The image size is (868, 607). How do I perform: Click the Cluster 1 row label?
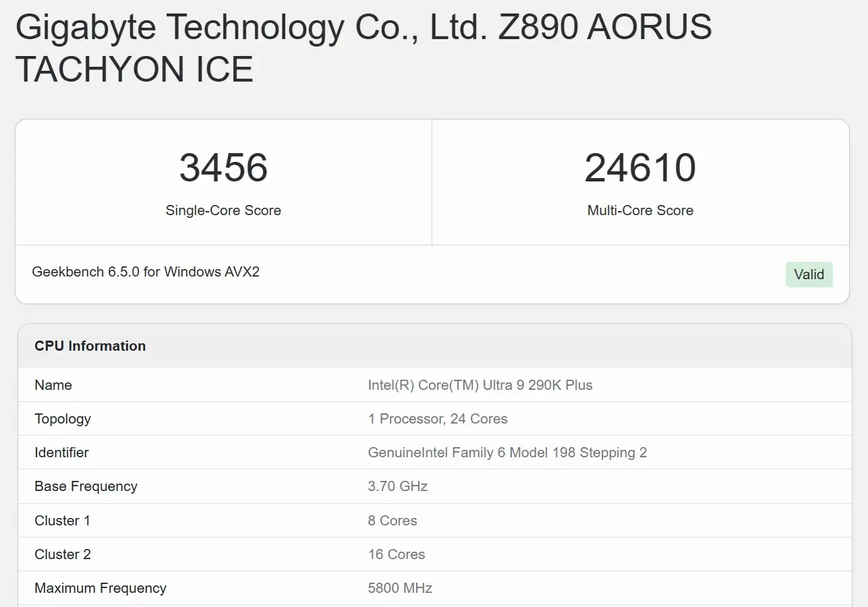tap(62, 521)
